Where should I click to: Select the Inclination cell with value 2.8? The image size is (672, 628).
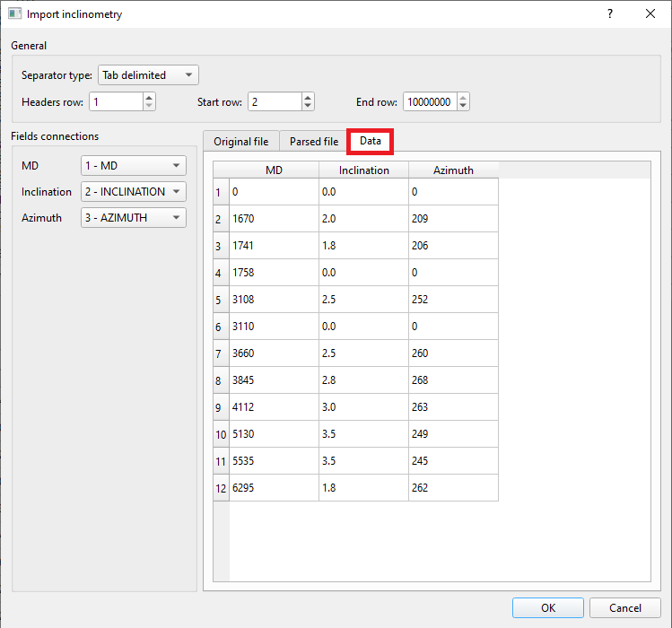[364, 380]
